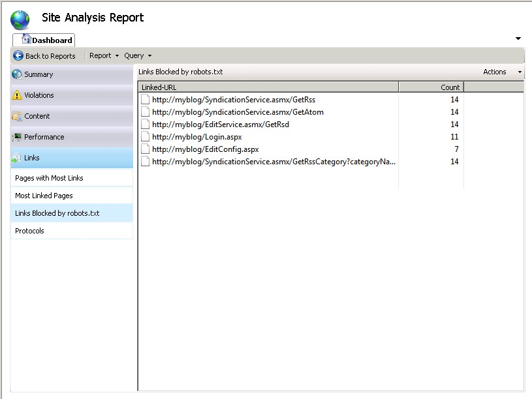
Task: Click the Performance monitor icon
Action: coord(16,137)
